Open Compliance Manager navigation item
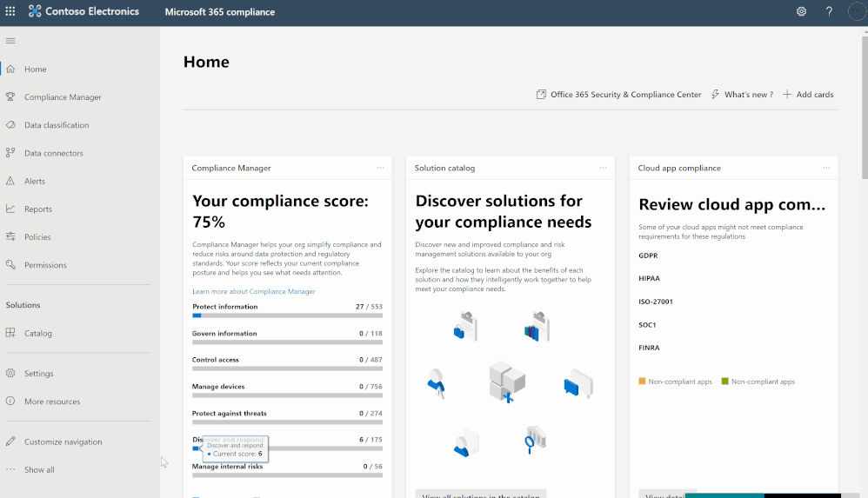Screen dimensions: 868x498 (x=63, y=96)
